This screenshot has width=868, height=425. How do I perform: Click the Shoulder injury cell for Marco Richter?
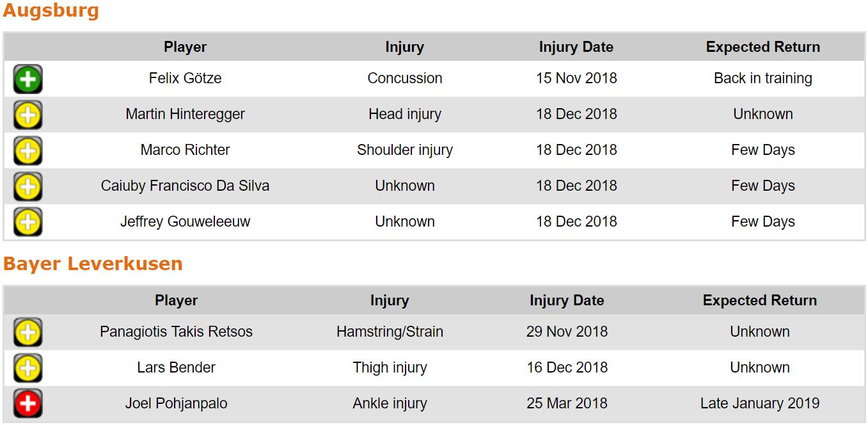tap(404, 150)
